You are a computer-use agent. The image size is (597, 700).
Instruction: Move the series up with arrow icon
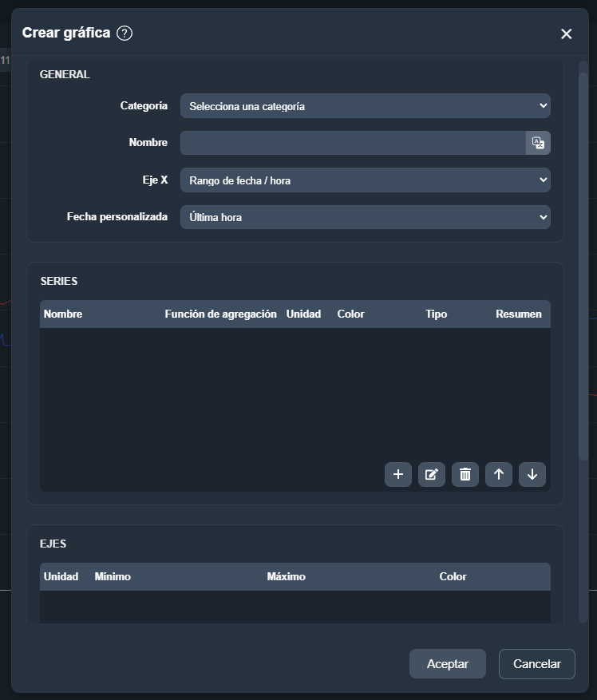[x=499, y=474]
